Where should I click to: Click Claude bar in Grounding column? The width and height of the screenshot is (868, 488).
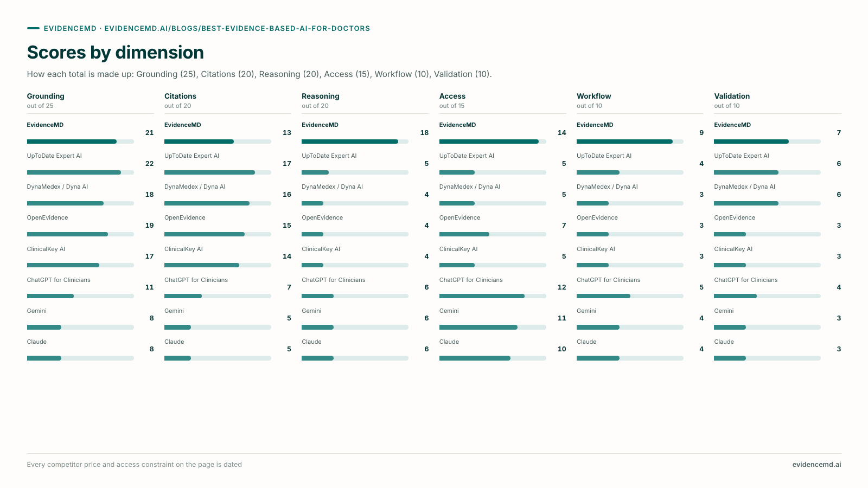[x=80, y=358]
